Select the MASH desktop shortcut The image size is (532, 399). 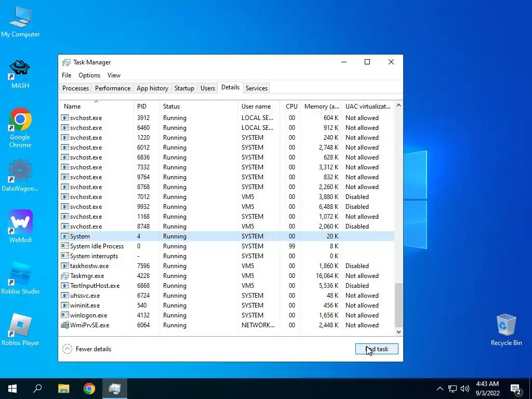click(20, 74)
